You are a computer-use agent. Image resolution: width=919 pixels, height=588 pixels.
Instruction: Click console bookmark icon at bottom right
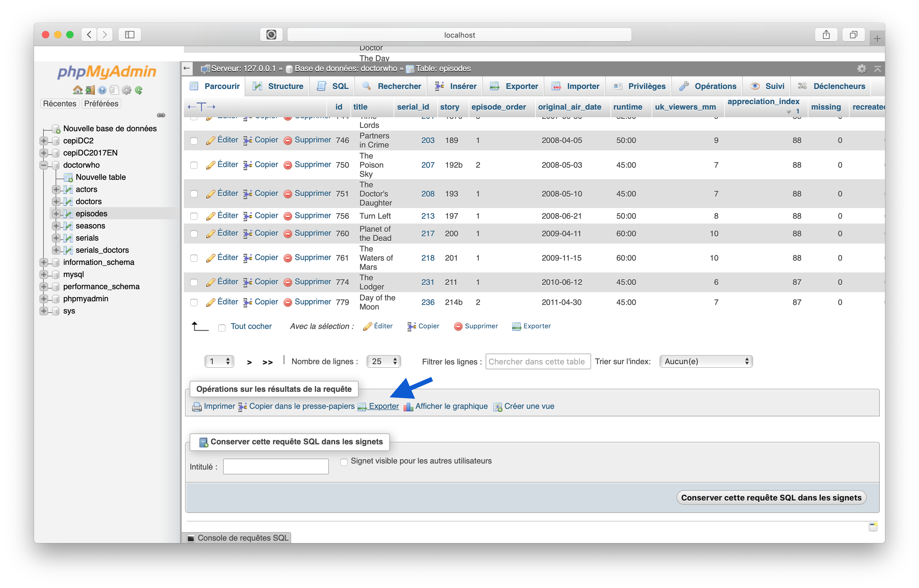(x=873, y=527)
